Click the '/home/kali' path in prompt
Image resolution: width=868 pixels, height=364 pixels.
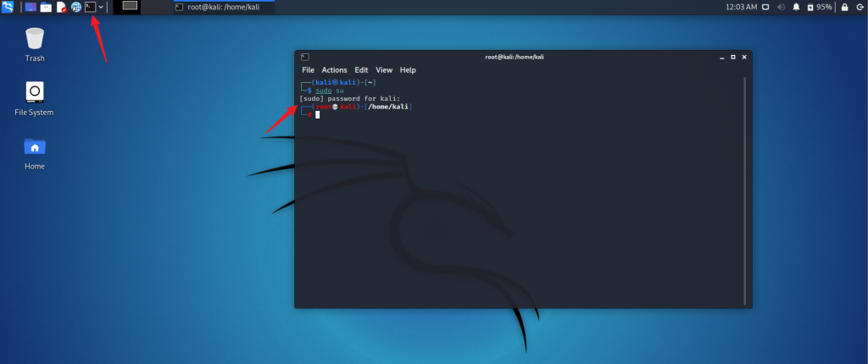tap(389, 107)
